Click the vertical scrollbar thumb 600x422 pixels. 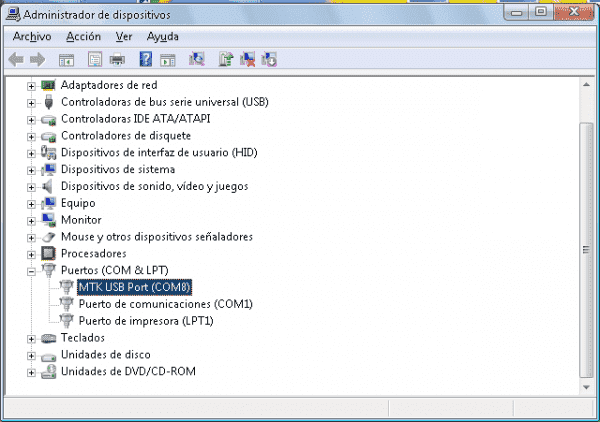(586, 249)
